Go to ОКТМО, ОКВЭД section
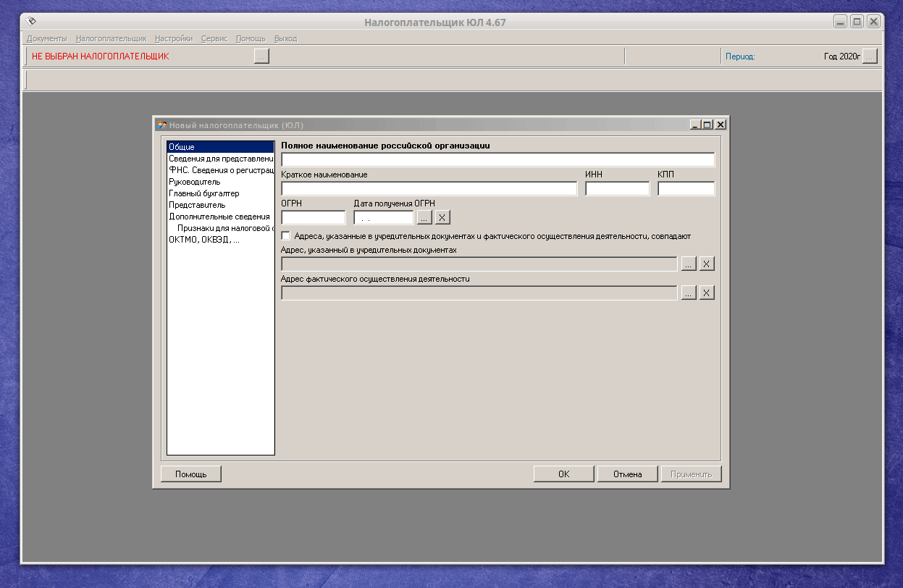This screenshot has width=903, height=588. pos(203,240)
